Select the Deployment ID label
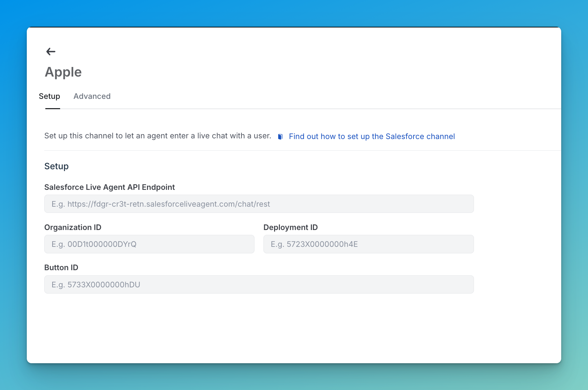588x390 pixels. point(291,227)
